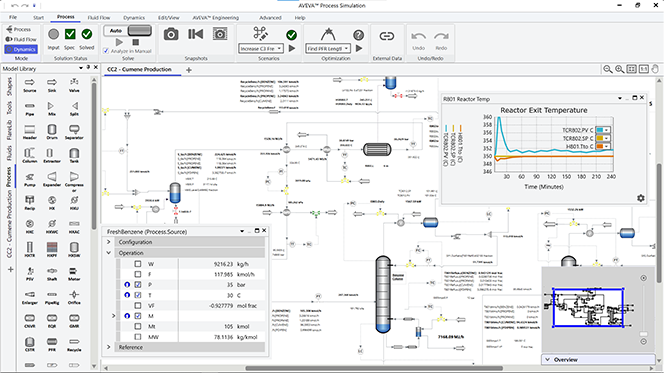This screenshot has height=373, width=664.
Task: Select the Expander model icon
Action: coord(52,179)
